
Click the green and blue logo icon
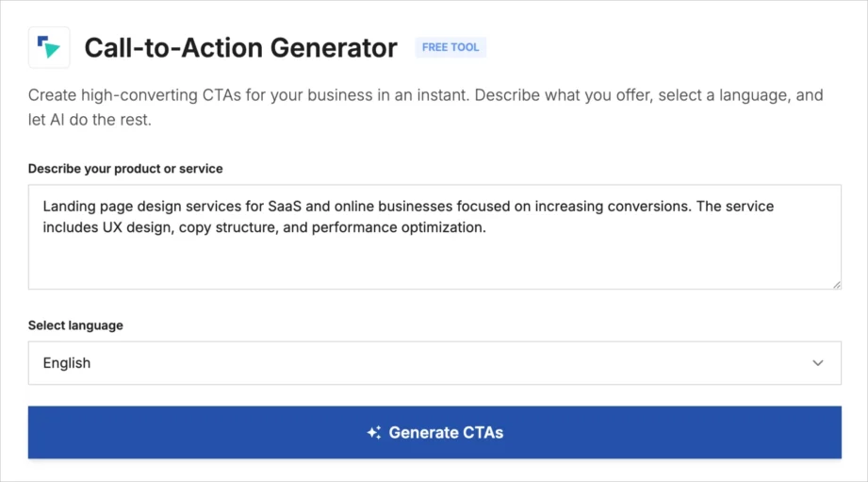click(49, 47)
